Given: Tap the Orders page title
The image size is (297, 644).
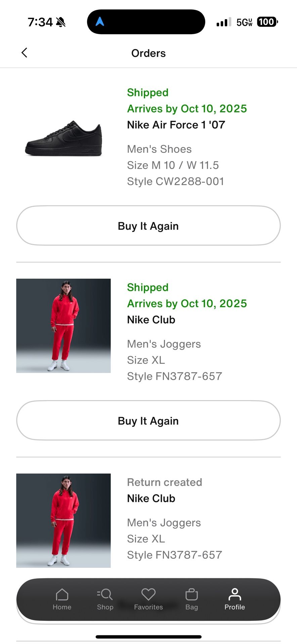Looking at the screenshot, I should click(148, 53).
